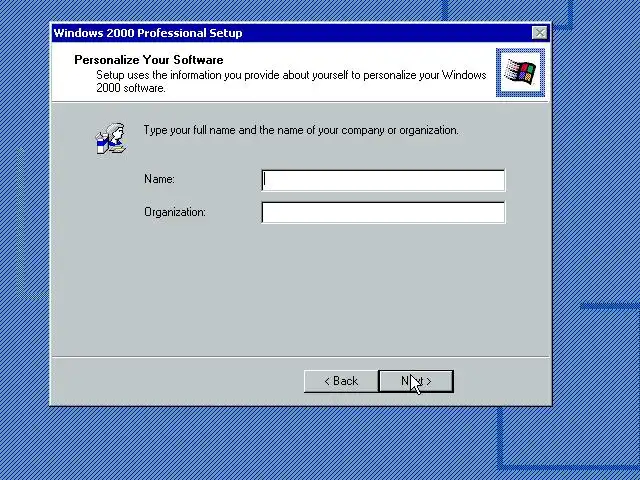The width and height of the screenshot is (640, 480).
Task: Click the 'Type your full name' instruction text
Action: pyautogui.click(x=301, y=130)
